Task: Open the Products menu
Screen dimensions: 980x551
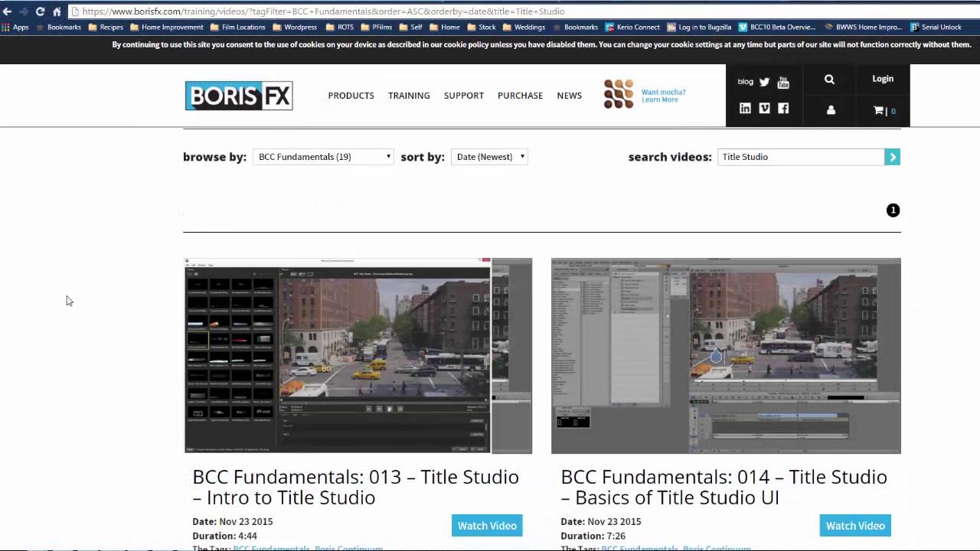Action: point(351,96)
